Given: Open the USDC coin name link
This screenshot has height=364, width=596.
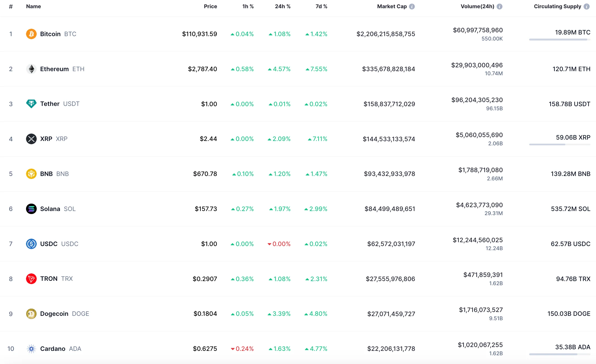Looking at the screenshot, I should pos(49,244).
